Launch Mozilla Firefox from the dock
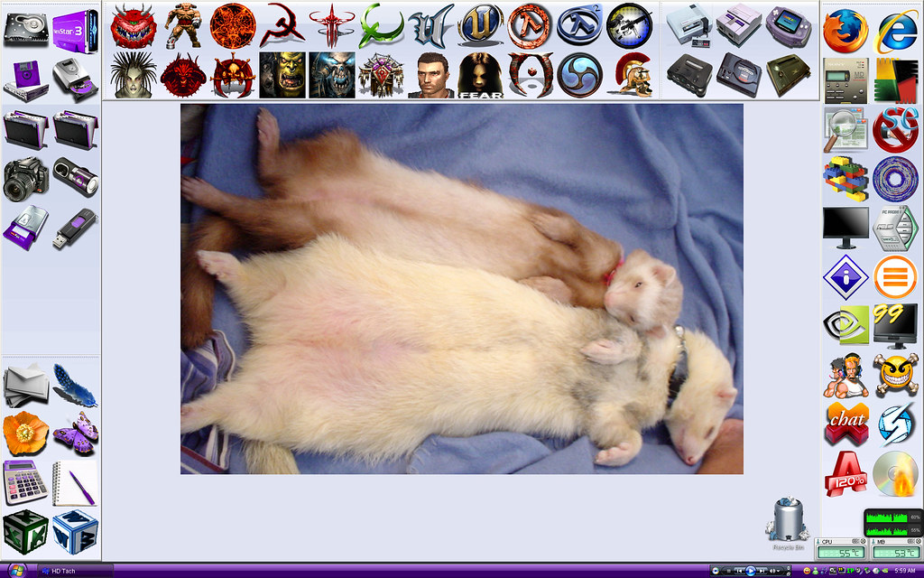 tap(845, 32)
